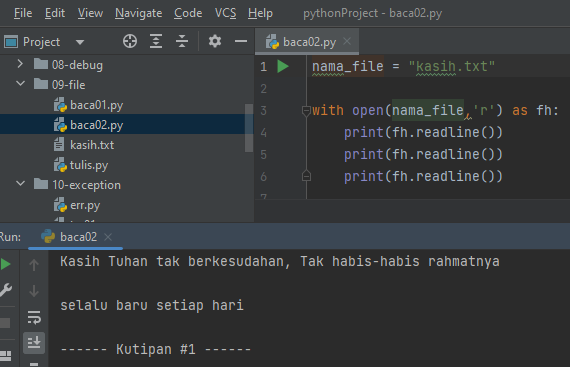Toggle scroll to end in Run console

point(34,342)
